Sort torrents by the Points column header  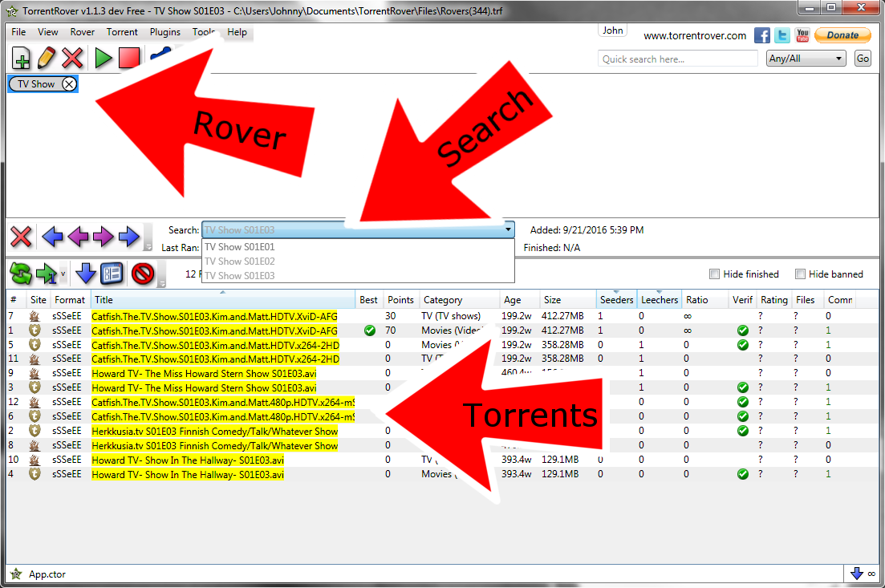(400, 300)
